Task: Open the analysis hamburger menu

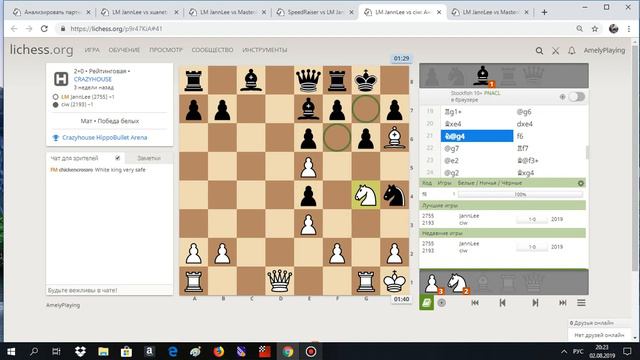Action: [x=581, y=303]
